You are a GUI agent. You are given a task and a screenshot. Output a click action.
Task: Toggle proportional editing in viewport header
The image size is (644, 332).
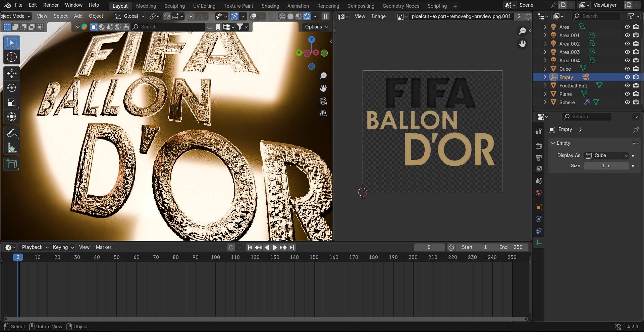pyautogui.click(x=191, y=16)
